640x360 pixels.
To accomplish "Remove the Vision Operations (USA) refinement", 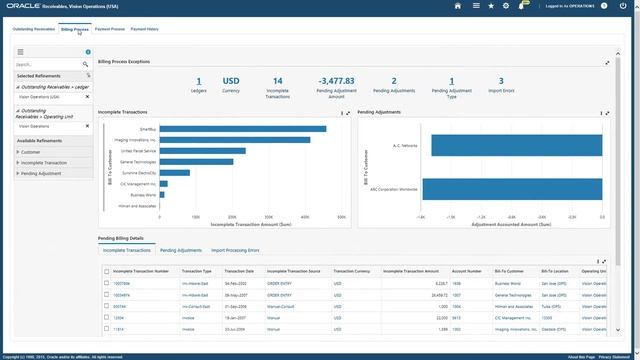I will [x=87, y=97].
